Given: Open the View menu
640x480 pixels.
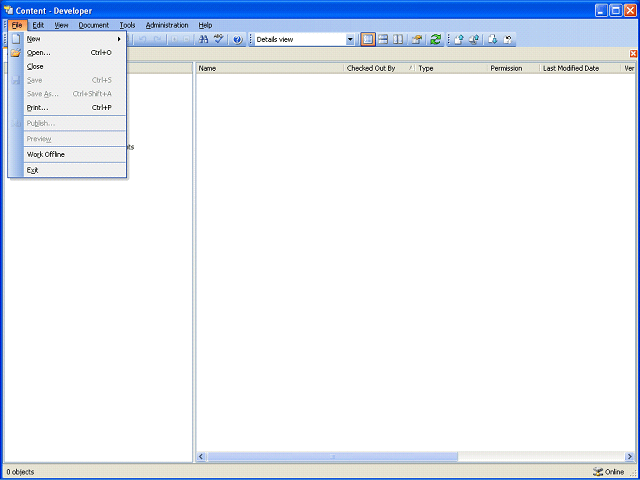Looking at the screenshot, I should pyautogui.click(x=61, y=25).
